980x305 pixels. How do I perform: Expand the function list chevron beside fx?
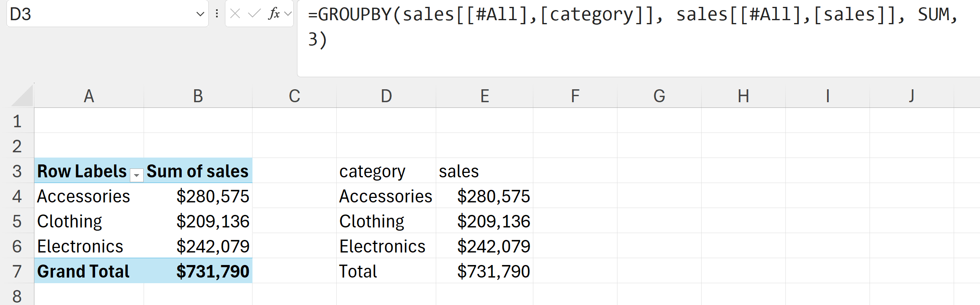288,14
